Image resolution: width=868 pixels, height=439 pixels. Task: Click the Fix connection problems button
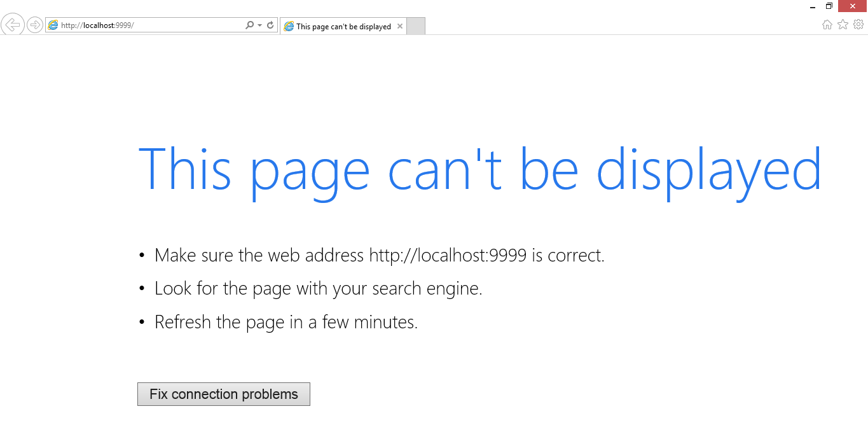click(224, 394)
